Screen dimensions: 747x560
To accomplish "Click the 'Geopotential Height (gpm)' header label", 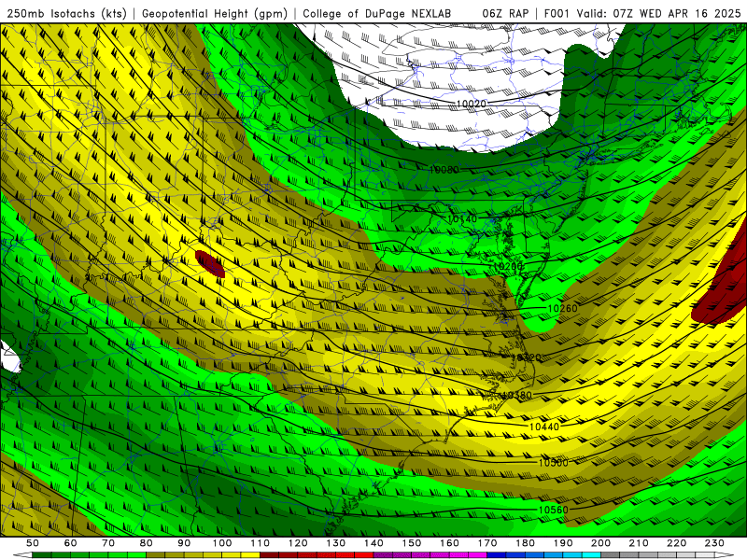I will pyautogui.click(x=215, y=14).
